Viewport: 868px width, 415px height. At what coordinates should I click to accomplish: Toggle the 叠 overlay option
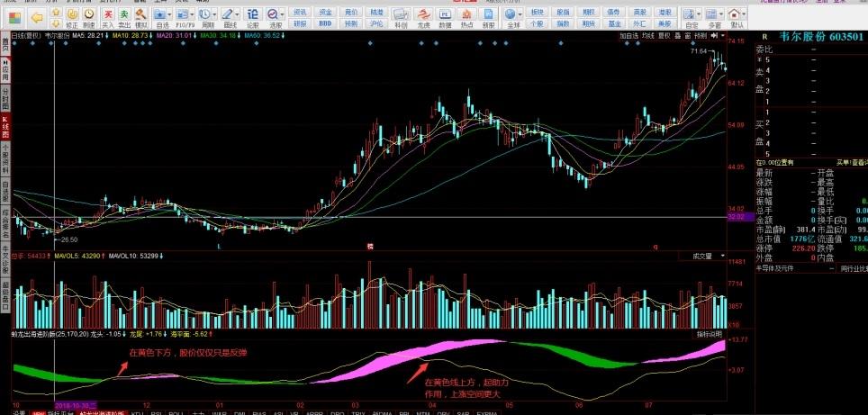[678, 35]
